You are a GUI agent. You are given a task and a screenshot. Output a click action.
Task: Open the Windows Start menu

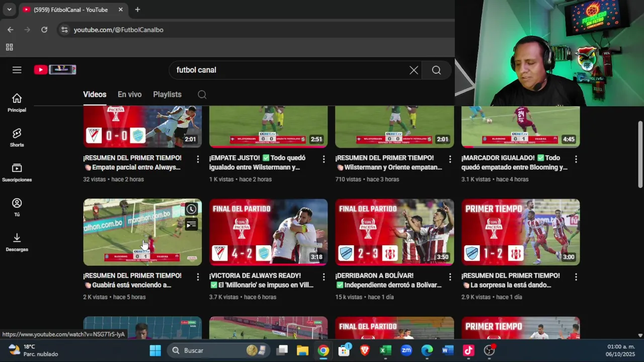click(155, 350)
